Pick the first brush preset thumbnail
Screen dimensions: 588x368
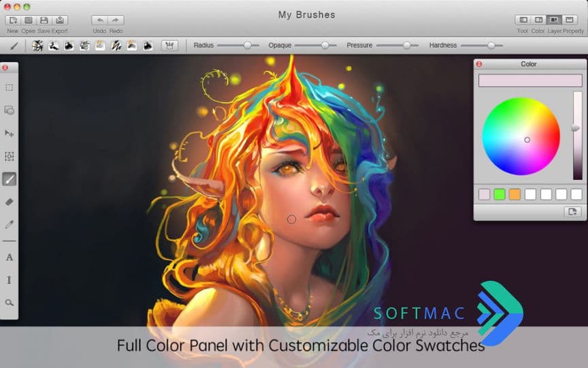coord(37,46)
